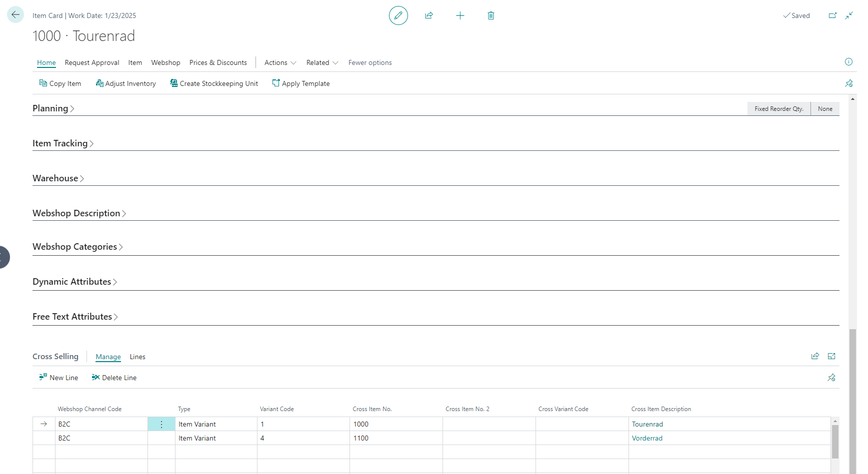Viewport: 868px width, 474px height.
Task: Click the 1000 · Tourenrad page title
Action: pos(83,36)
